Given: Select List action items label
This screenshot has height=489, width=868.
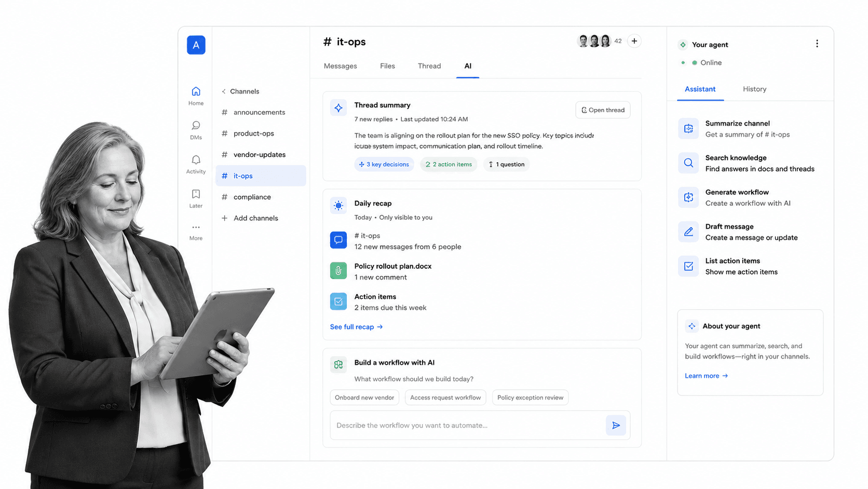Looking at the screenshot, I should coord(733,261).
